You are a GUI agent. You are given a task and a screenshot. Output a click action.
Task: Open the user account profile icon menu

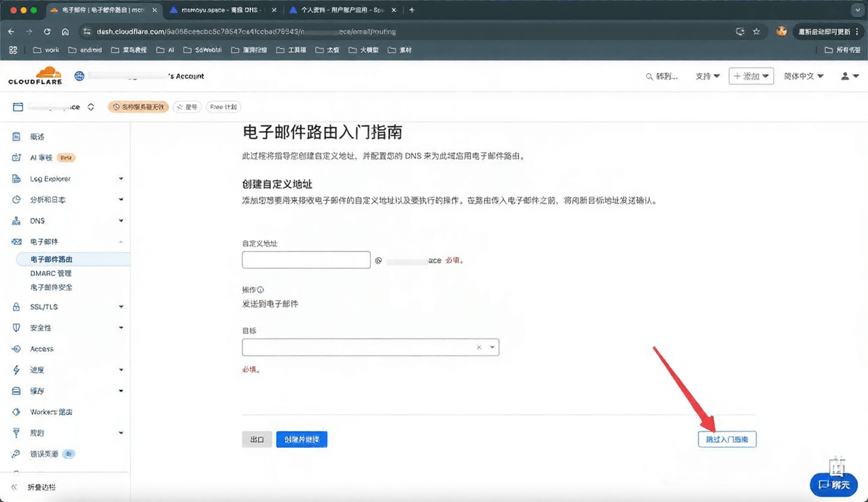[x=849, y=76]
